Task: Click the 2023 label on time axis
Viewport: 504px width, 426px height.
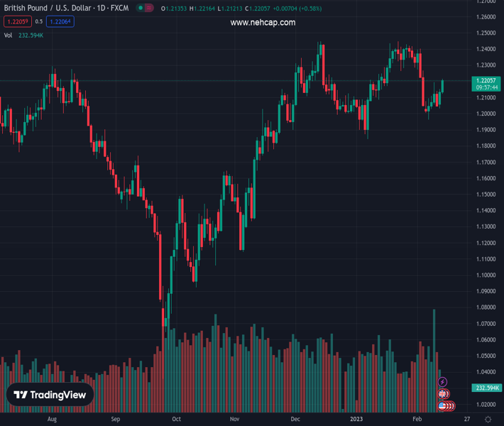Action: [x=355, y=419]
